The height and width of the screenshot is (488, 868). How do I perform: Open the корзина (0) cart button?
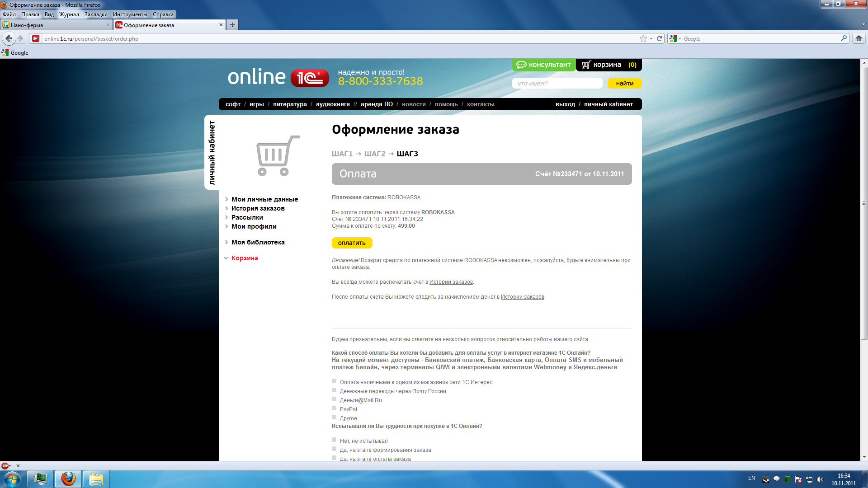pyautogui.click(x=609, y=65)
